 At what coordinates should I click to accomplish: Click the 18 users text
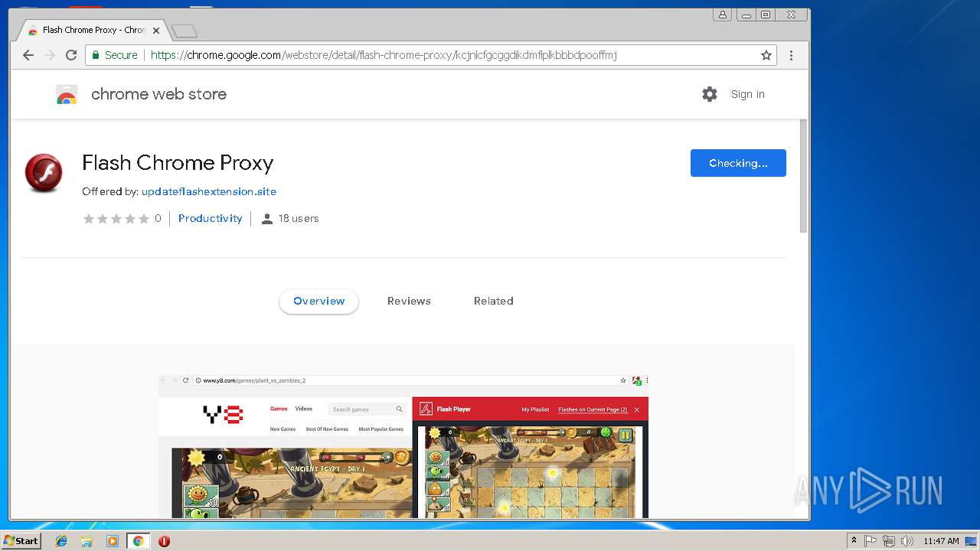(x=299, y=218)
